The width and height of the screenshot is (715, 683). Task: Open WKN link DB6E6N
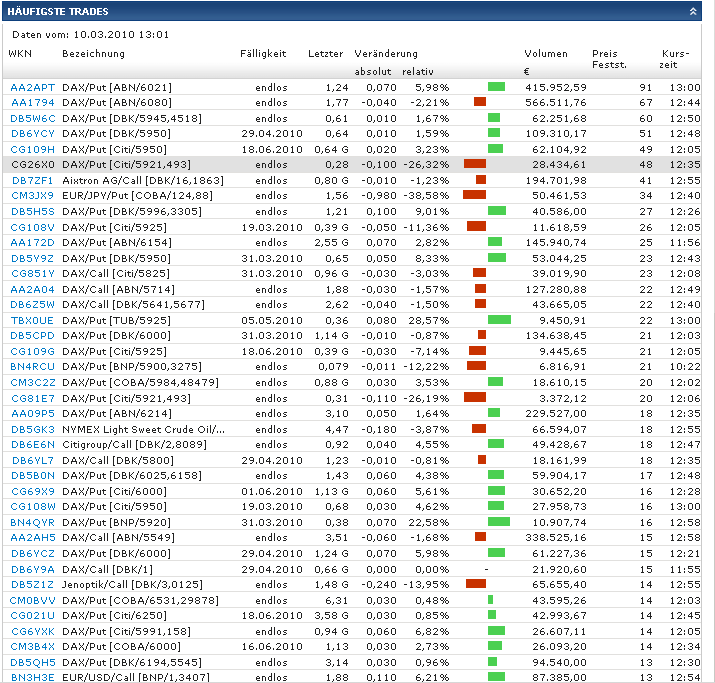(32, 445)
